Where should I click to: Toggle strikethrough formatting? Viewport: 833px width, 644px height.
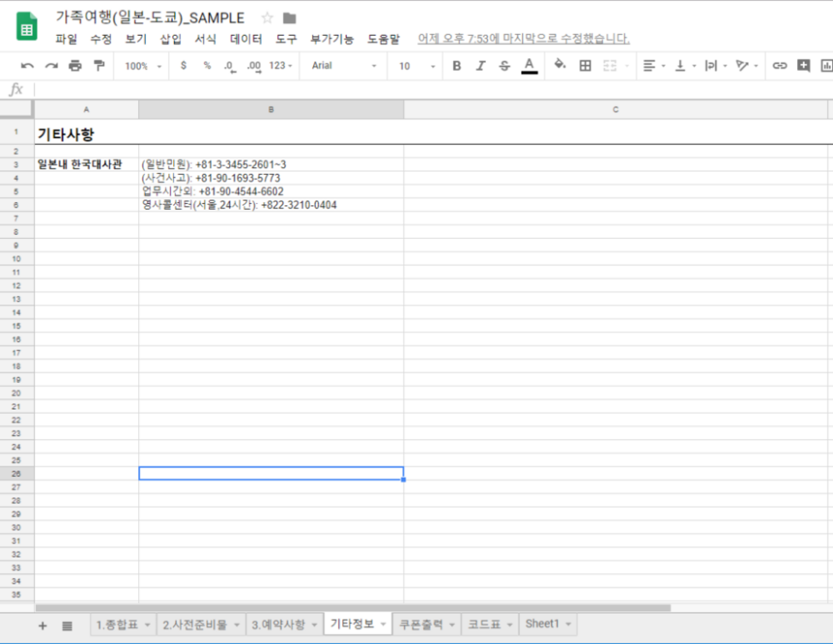(x=504, y=66)
